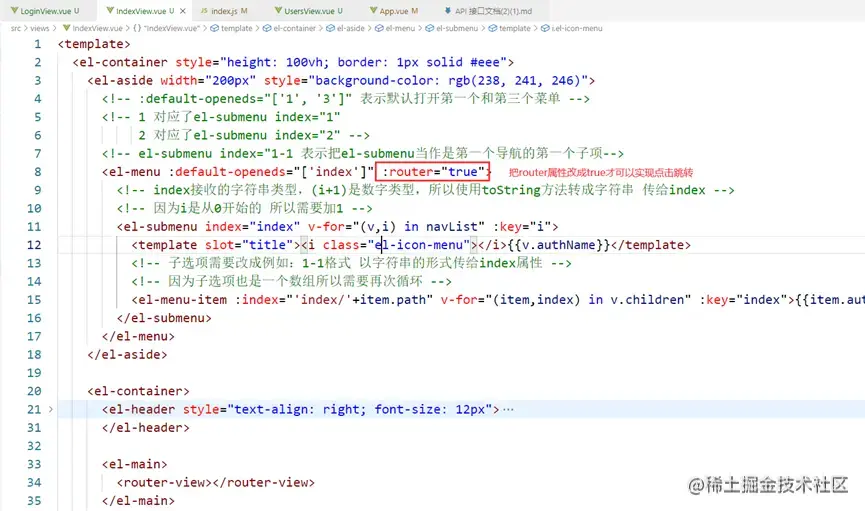Open the el-container breadcrumb dropdown
Image resolution: width=865 pixels, height=511 pixels.
(295, 28)
